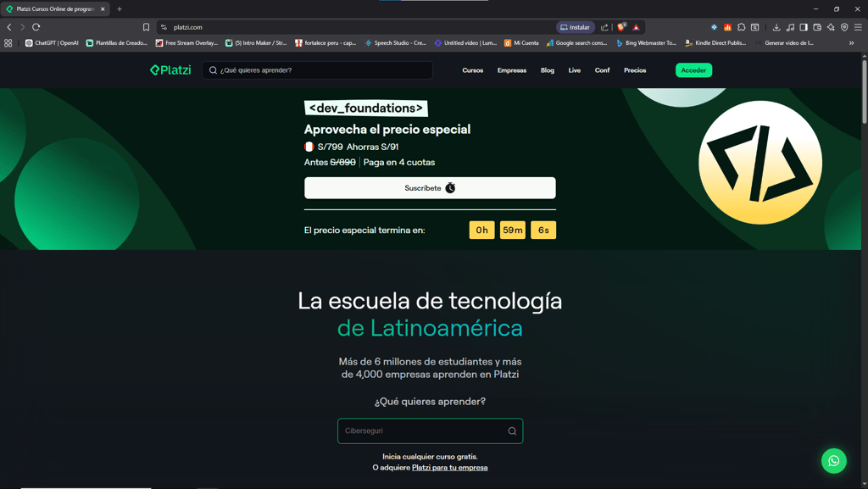Click the green Acceder button
This screenshot has width=868, height=489.
(x=693, y=70)
